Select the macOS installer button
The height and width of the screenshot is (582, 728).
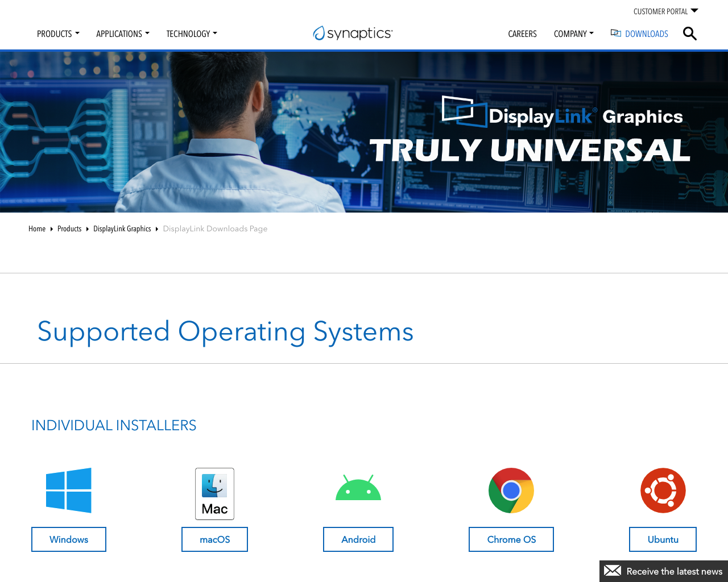214,539
